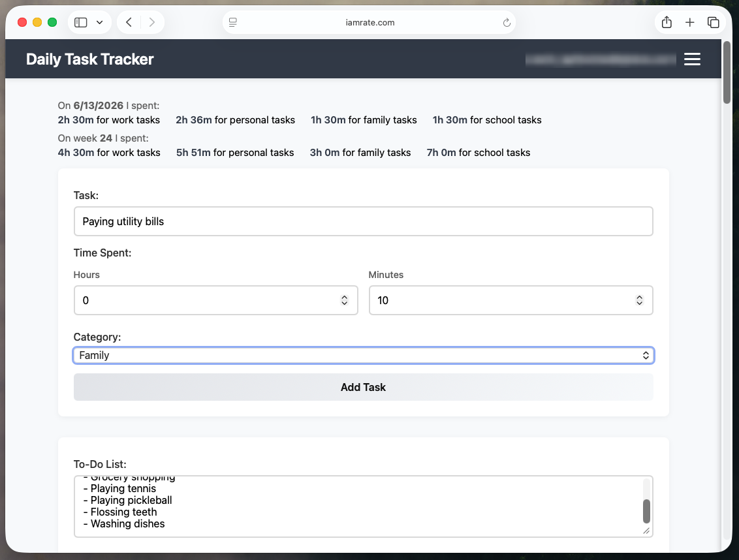This screenshot has height=560, width=739.
Task: Open the blurred account email in the header
Action: pos(601,59)
